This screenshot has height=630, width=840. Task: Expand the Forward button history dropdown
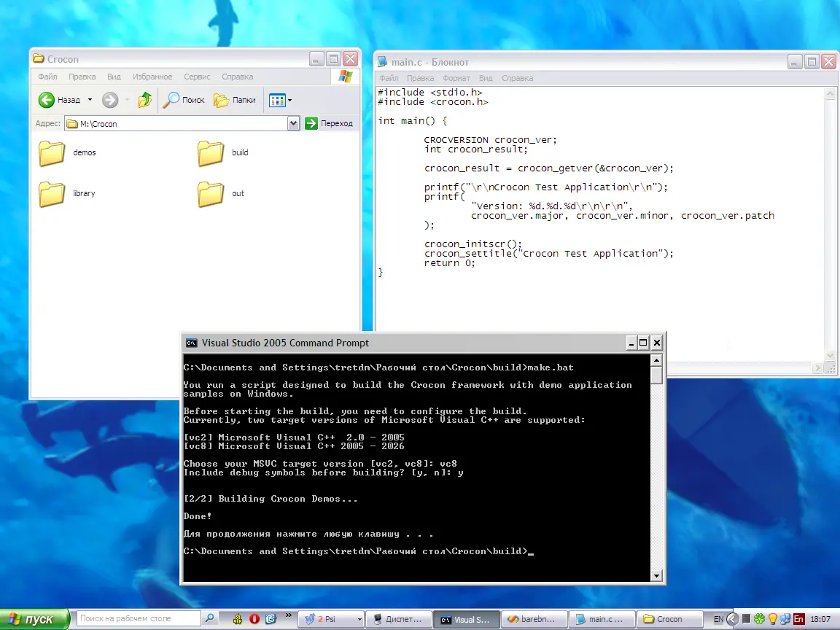(127, 100)
